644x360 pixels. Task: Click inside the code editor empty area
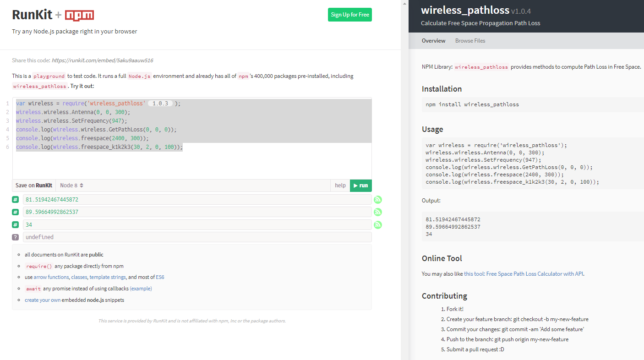192,165
